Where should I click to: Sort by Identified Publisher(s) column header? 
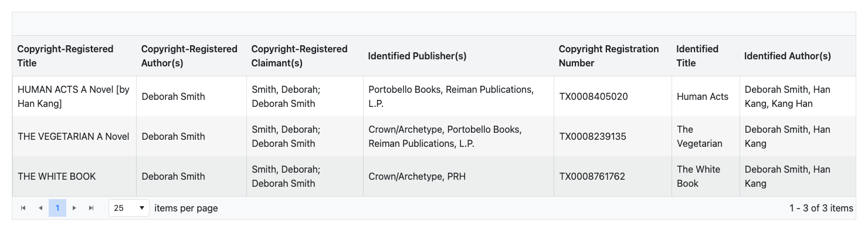pyautogui.click(x=417, y=56)
